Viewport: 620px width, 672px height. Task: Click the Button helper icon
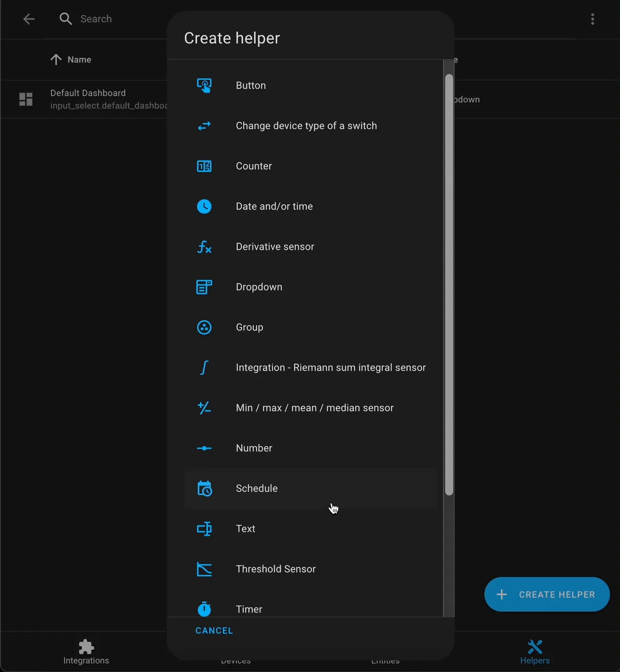(x=204, y=85)
